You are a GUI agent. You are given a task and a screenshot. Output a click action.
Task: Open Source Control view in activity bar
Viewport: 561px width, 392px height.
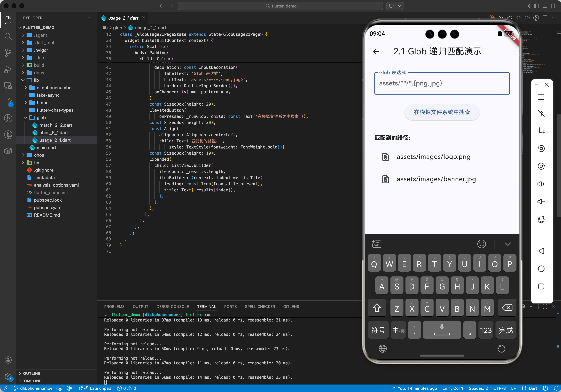[8, 52]
